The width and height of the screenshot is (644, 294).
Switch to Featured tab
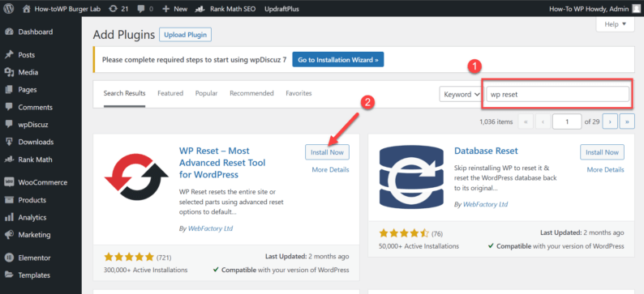pos(170,93)
